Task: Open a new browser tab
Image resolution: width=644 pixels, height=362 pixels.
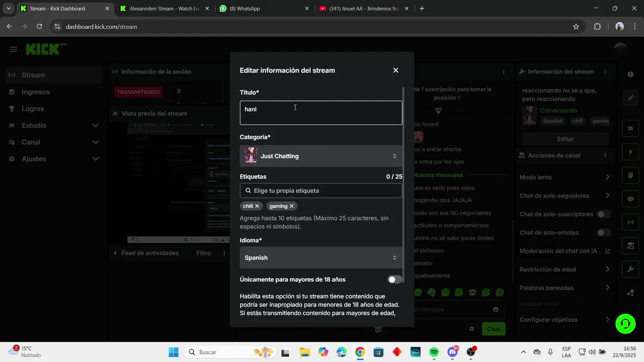Action: [x=422, y=9]
